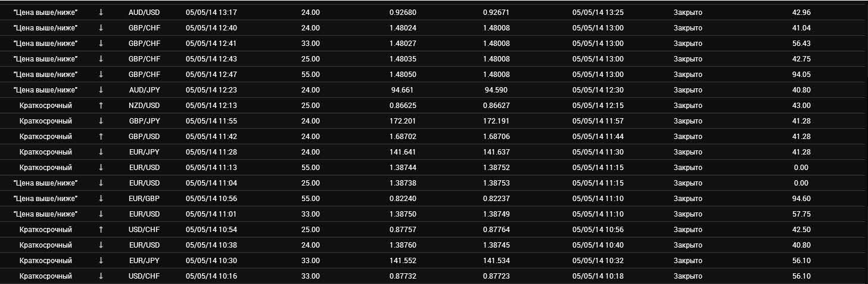Image resolution: width=868 pixels, height=284 pixels.
Task: Click the "Краткосрочный" label in the NZD/USD row
Action: pyautogui.click(x=45, y=106)
